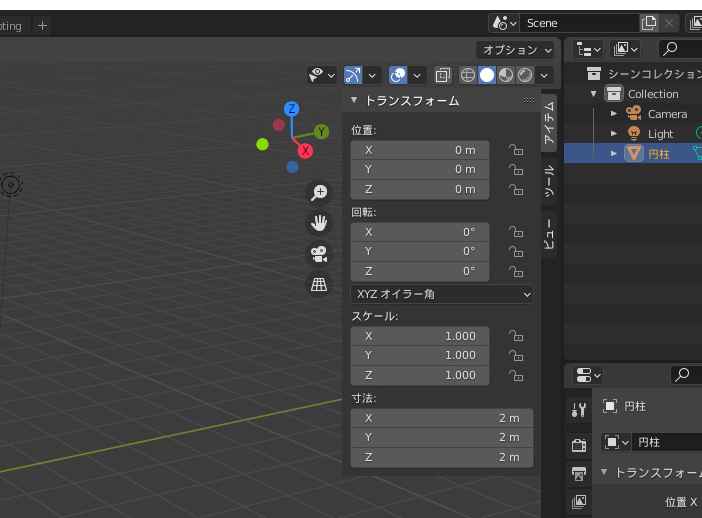Lock the 位置 Y value

pyautogui.click(x=516, y=170)
